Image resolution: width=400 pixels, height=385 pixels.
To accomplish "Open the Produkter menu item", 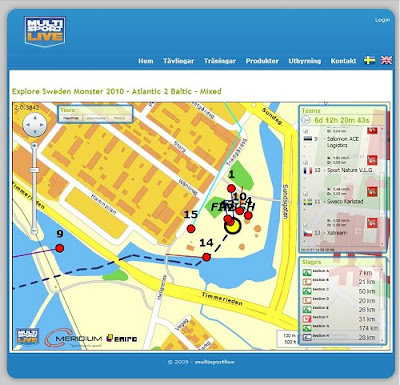I will (x=262, y=61).
